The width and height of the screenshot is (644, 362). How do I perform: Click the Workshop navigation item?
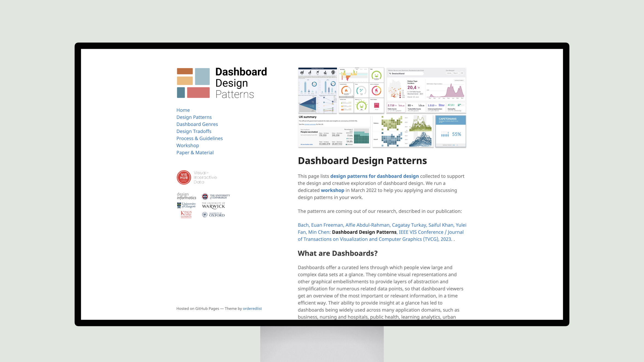tap(187, 145)
